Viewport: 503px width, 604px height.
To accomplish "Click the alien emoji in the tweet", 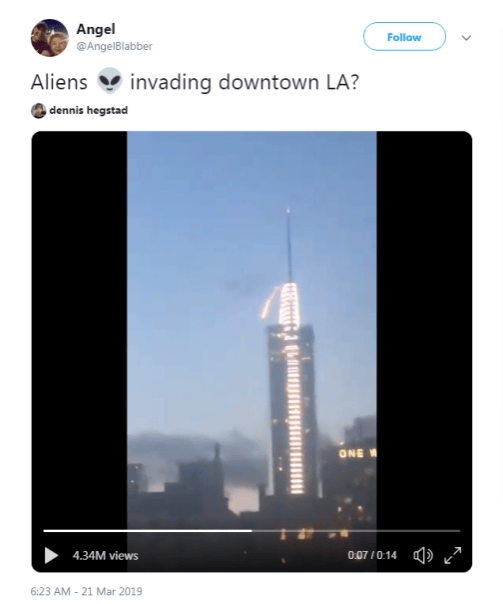I will (109, 81).
